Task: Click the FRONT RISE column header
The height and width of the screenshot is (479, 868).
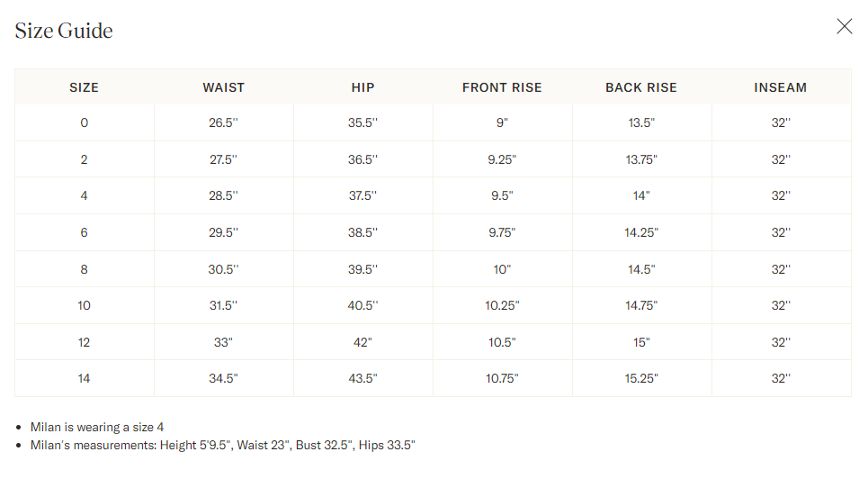Action: coord(502,87)
